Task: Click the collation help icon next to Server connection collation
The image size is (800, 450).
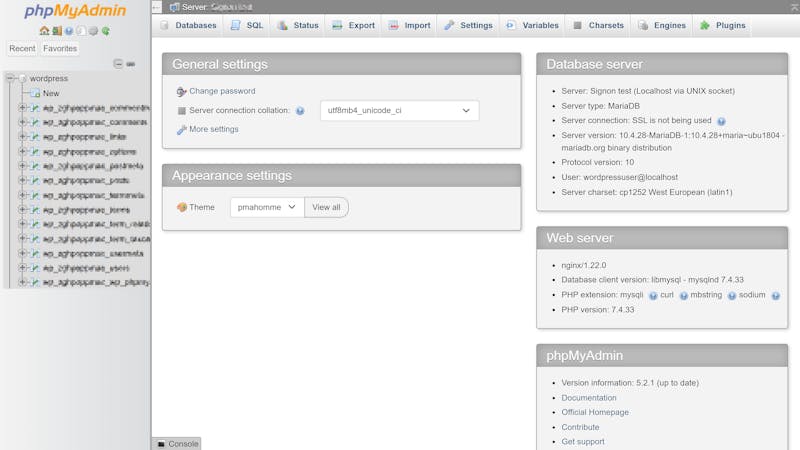Action: pyautogui.click(x=300, y=111)
